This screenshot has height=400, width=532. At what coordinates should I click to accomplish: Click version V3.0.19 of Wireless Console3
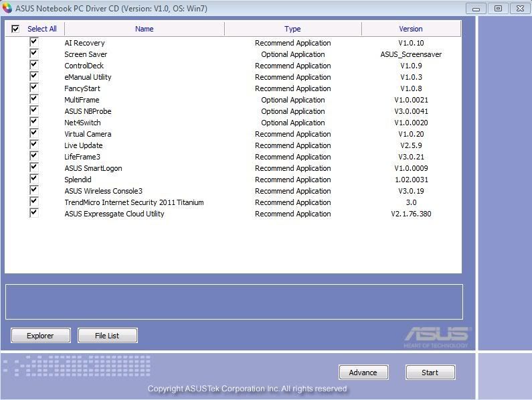pos(411,191)
